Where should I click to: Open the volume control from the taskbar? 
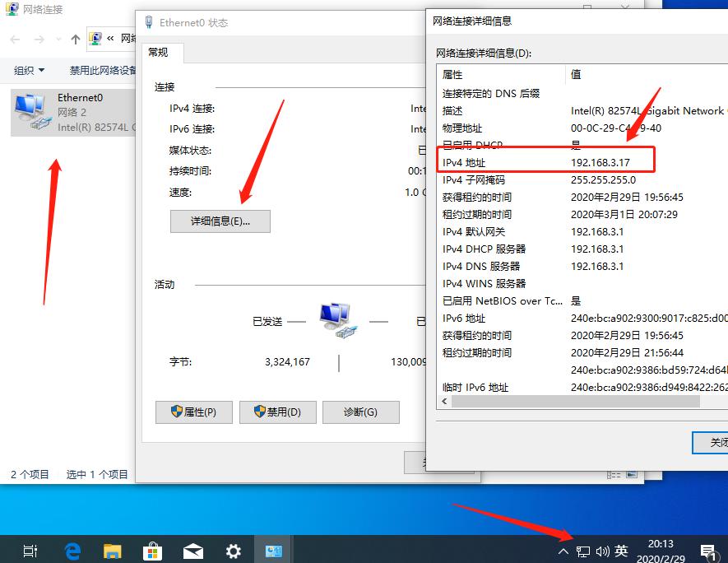tap(603, 551)
